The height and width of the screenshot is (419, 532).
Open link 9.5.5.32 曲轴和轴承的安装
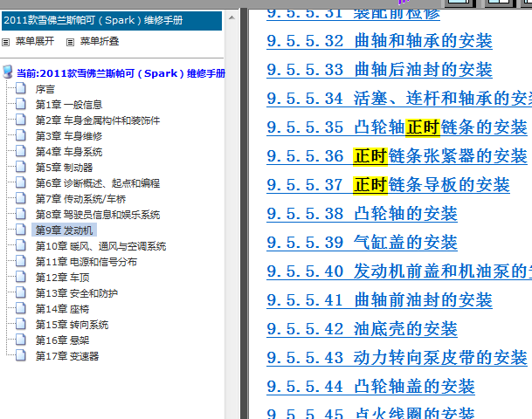379,41
